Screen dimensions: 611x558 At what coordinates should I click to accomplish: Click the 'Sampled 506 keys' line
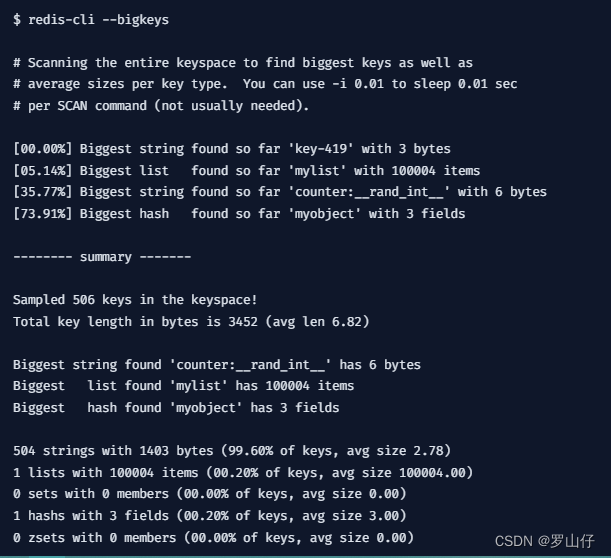tap(135, 300)
